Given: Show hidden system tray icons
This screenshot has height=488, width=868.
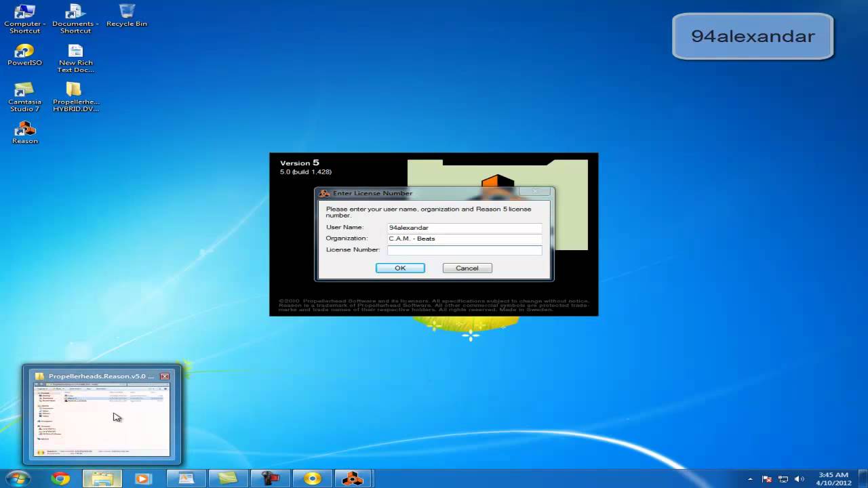Looking at the screenshot, I should pos(751,479).
